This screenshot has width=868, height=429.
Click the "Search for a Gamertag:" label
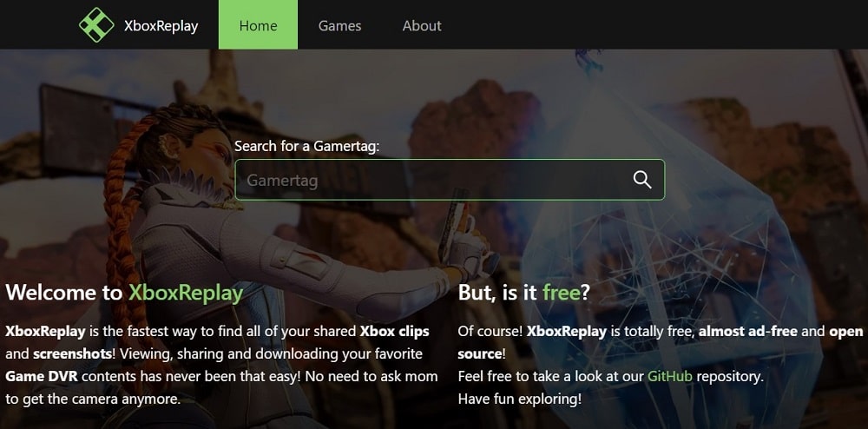coord(306,147)
